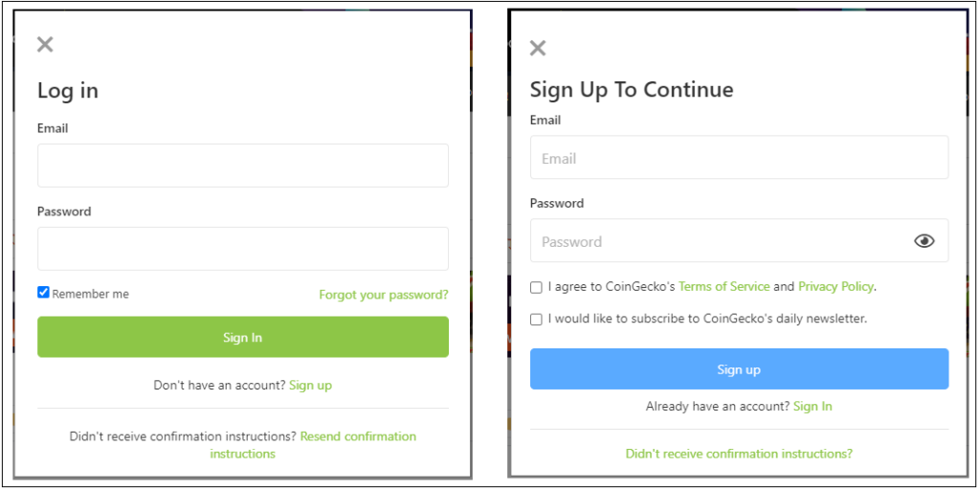Click Resend confirmation instructions link

tap(313, 444)
